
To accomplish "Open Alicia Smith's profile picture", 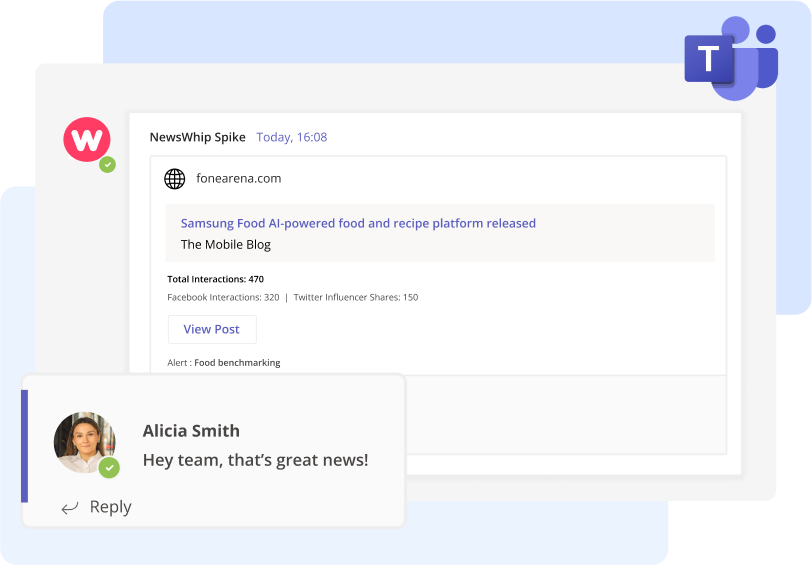I will [x=84, y=441].
